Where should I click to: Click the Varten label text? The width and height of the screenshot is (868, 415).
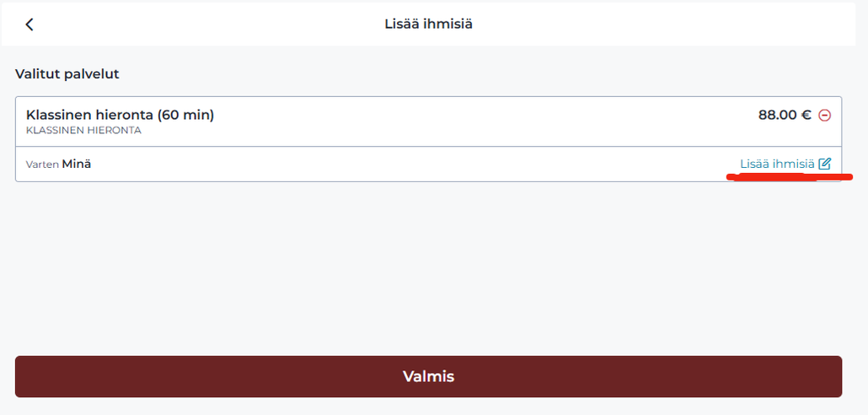[x=42, y=164]
